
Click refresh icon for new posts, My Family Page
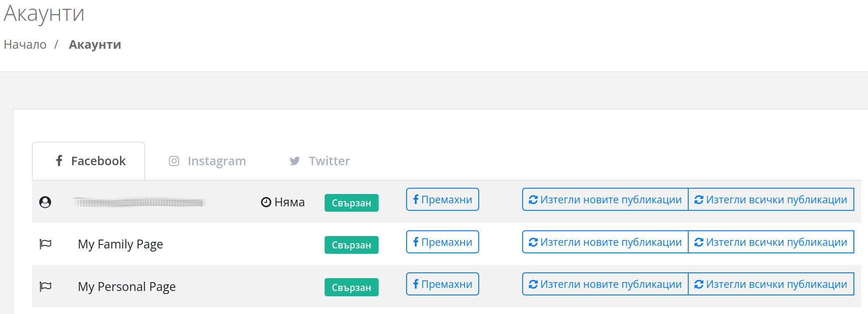tap(533, 242)
